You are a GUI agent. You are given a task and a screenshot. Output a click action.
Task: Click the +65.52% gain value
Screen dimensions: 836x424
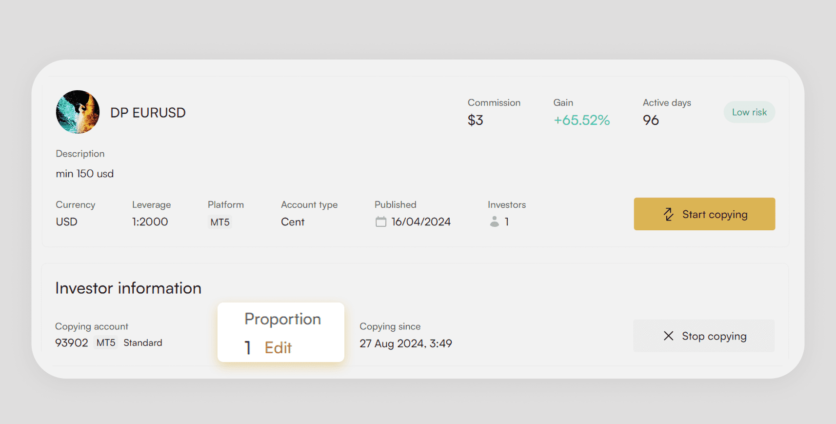(x=581, y=120)
